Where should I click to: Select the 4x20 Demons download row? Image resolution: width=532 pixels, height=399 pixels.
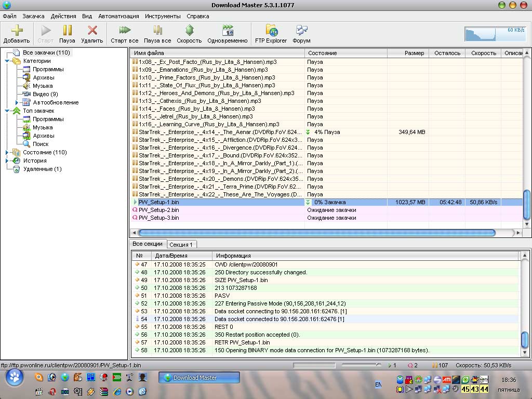[x=326, y=179]
